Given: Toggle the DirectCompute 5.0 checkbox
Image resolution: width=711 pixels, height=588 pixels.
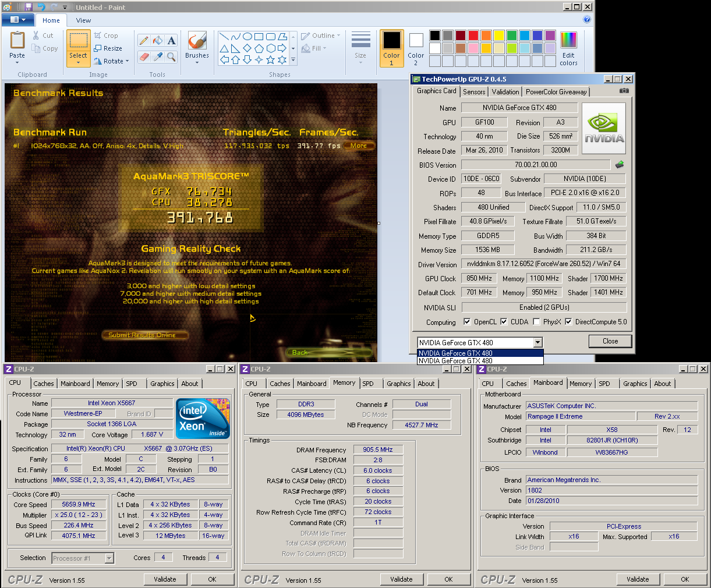Looking at the screenshot, I should 568,321.
